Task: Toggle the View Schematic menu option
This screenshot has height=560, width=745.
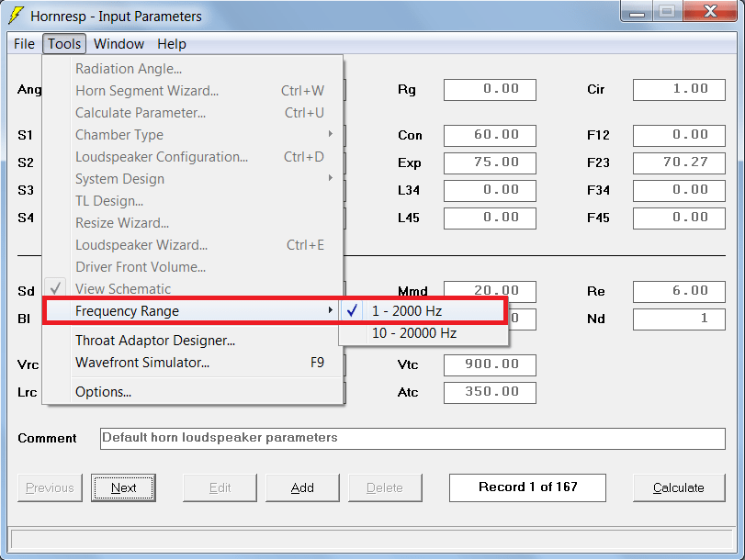Action: (192, 289)
